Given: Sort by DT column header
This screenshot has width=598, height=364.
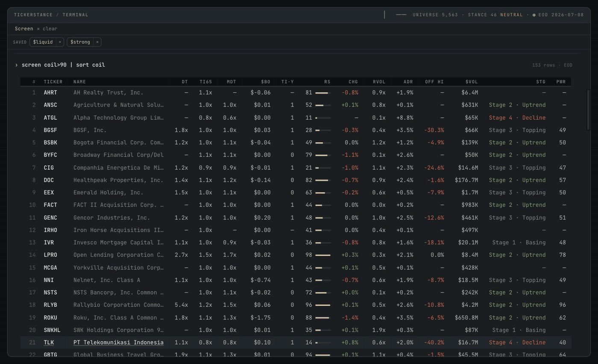Looking at the screenshot, I should 185,82.
